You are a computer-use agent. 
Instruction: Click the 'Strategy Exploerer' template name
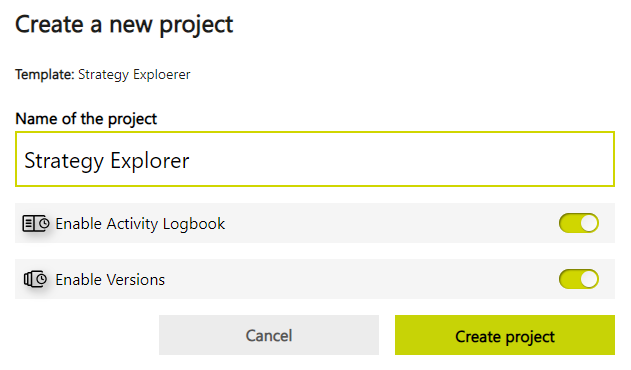(x=134, y=75)
